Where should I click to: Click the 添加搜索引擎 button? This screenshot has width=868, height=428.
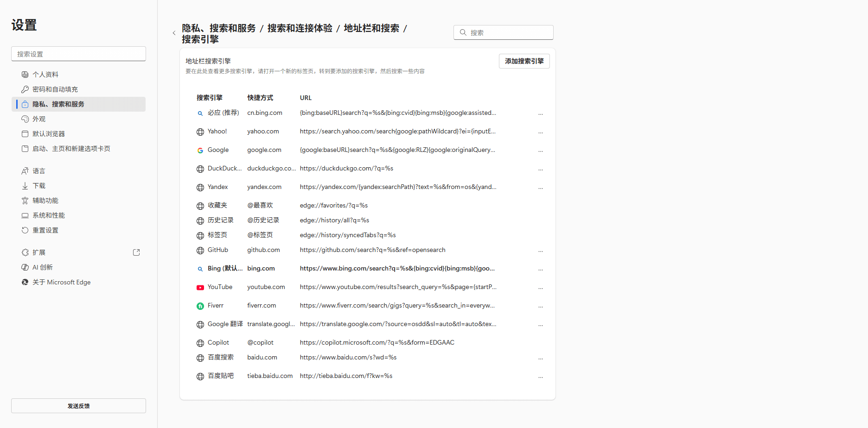pyautogui.click(x=524, y=61)
